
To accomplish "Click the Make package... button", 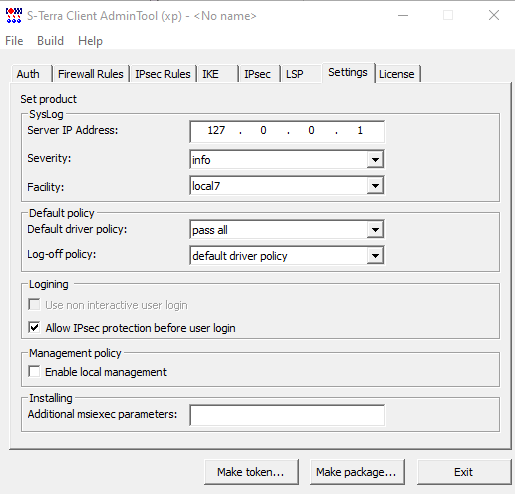I will [357, 472].
